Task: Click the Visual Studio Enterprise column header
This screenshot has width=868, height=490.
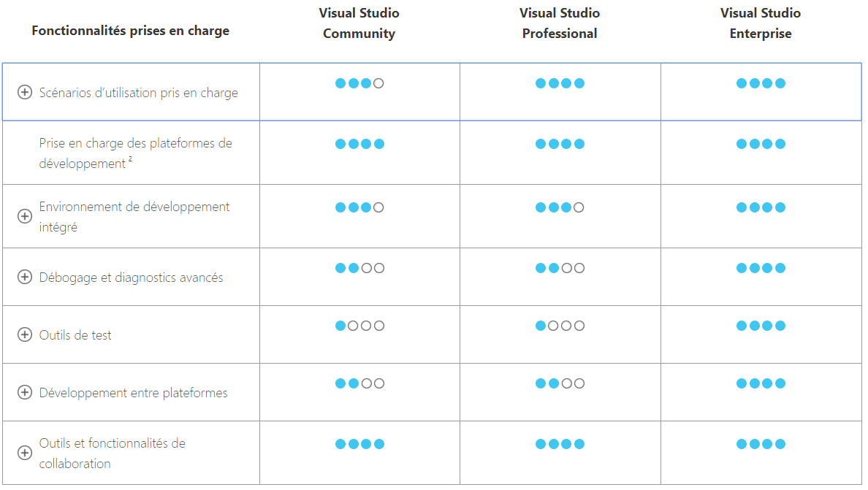Action: pos(760,23)
